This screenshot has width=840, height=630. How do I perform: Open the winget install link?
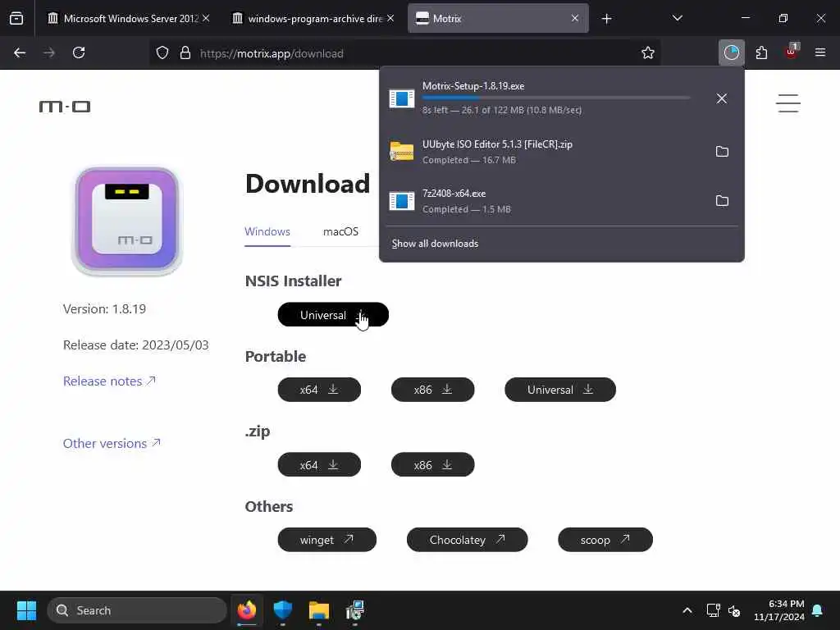(x=326, y=540)
